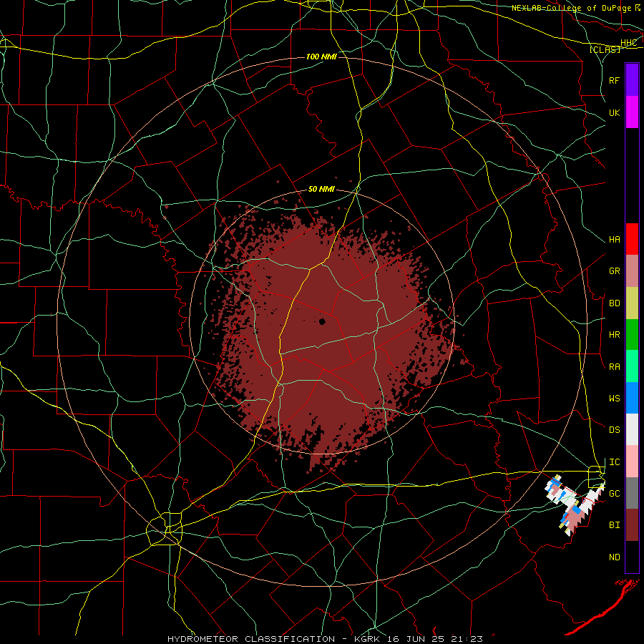Click the RA legend label
Viewport: 644px width, 644px height.
(614, 367)
